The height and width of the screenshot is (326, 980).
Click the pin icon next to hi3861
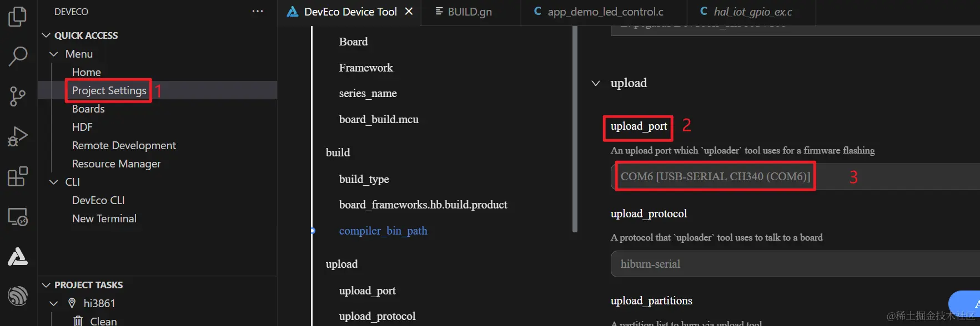(x=72, y=303)
